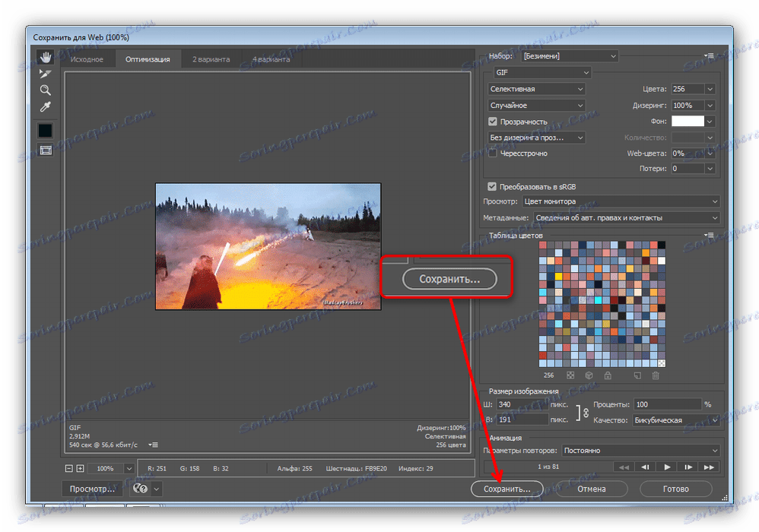Screen dimensions: 759x532
Task: Toggle slices visibility in the toolbar
Action: [45, 150]
